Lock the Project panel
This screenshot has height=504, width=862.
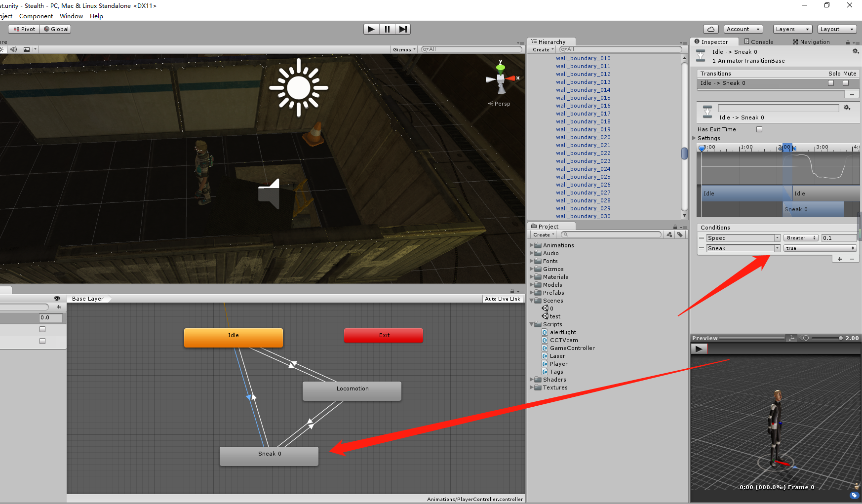[675, 227]
